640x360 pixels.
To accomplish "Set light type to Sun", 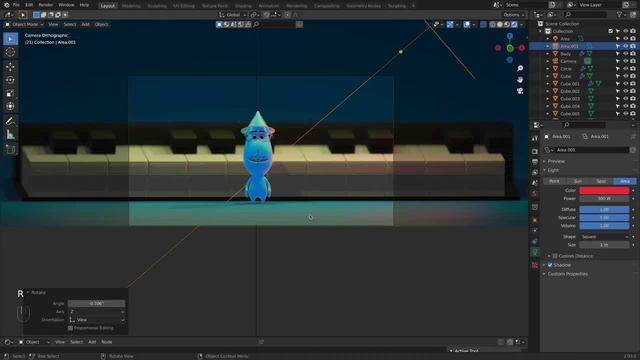I will pyautogui.click(x=578, y=181).
